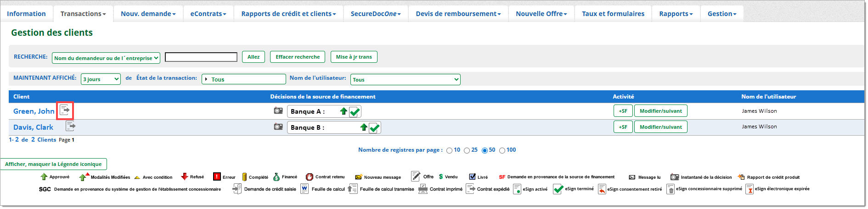
Task: Select 25 records per page
Action: (x=467, y=150)
